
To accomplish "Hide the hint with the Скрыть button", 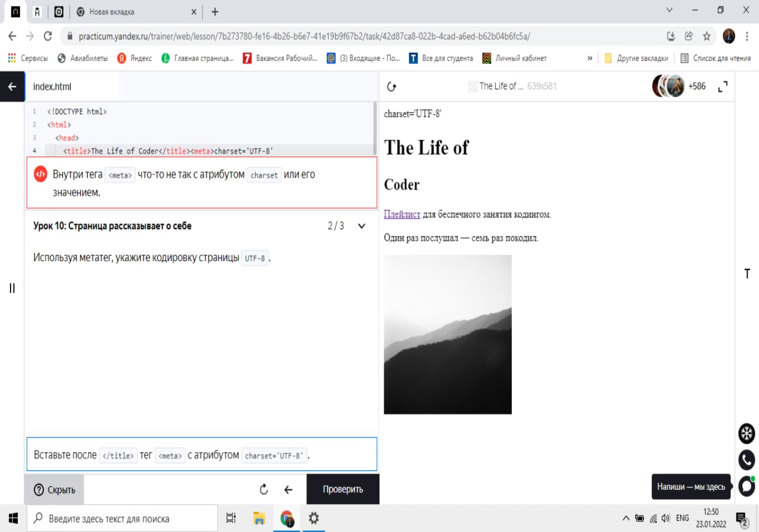I will click(x=54, y=489).
